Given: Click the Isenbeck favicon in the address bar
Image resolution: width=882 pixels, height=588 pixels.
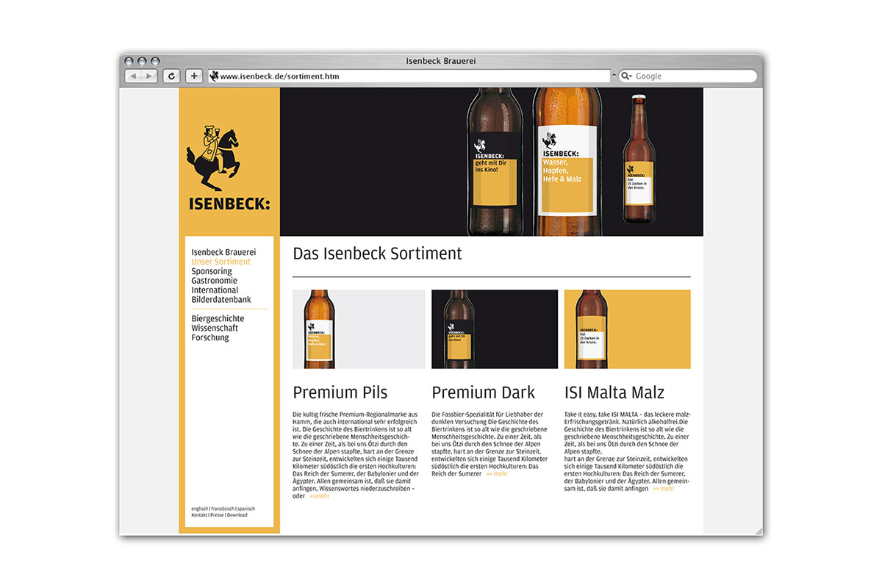Looking at the screenshot, I should [214, 76].
